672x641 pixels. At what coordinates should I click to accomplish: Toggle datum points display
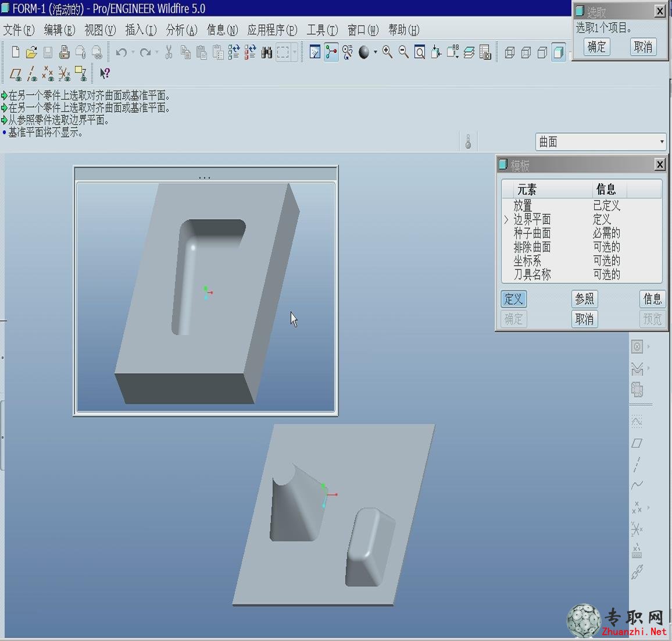click(48, 74)
